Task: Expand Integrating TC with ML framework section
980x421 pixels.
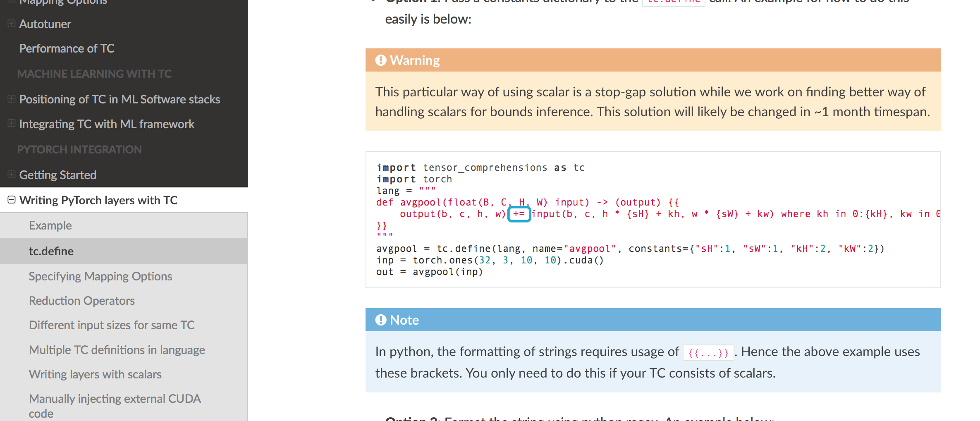Action: (x=11, y=124)
